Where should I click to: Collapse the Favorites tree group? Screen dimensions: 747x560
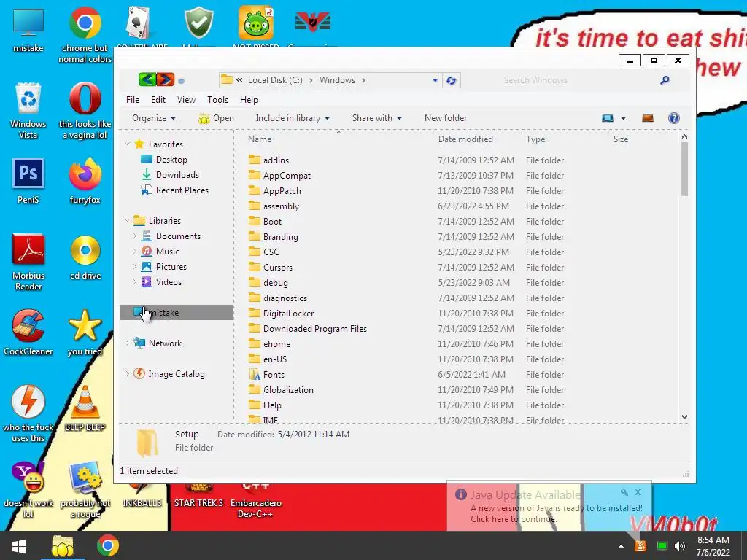pos(127,144)
